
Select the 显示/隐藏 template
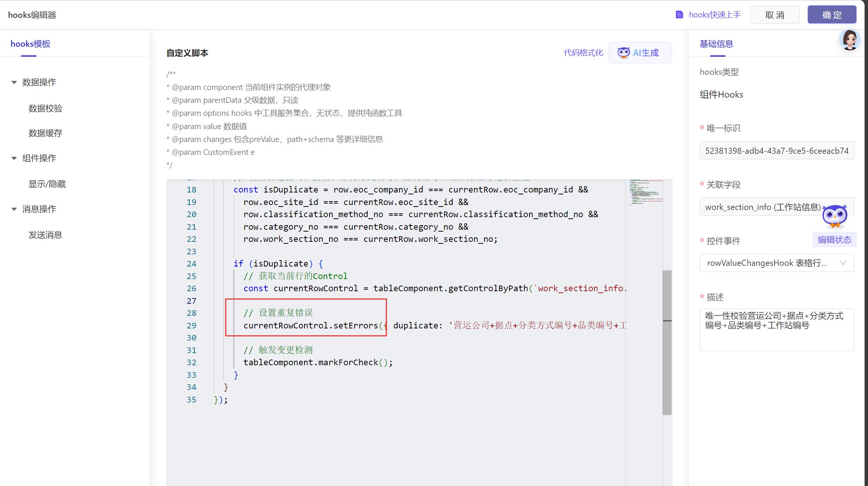[x=47, y=184]
